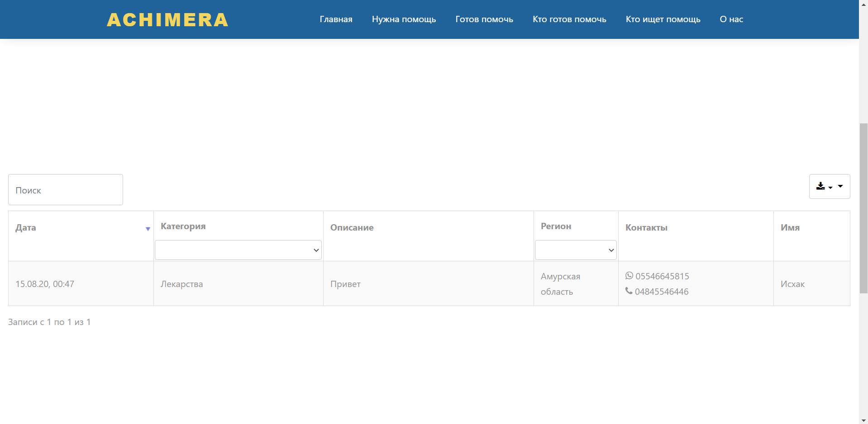
Task: Click the scrollbar down arrow
Action: [x=863, y=420]
